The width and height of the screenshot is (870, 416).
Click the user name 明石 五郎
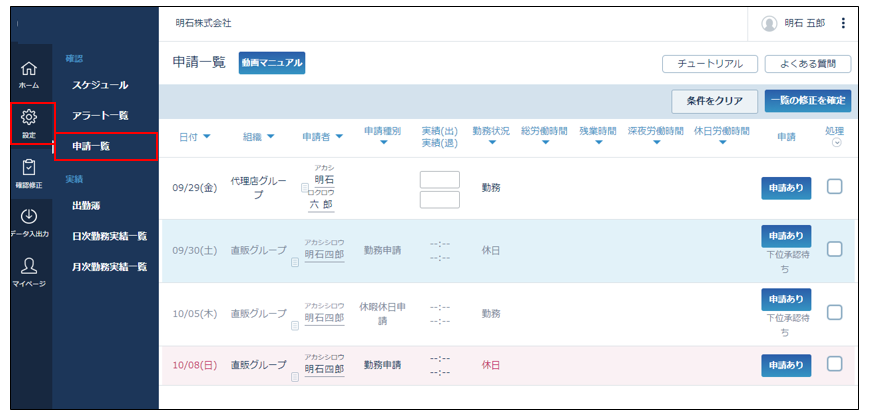tap(805, 23)
